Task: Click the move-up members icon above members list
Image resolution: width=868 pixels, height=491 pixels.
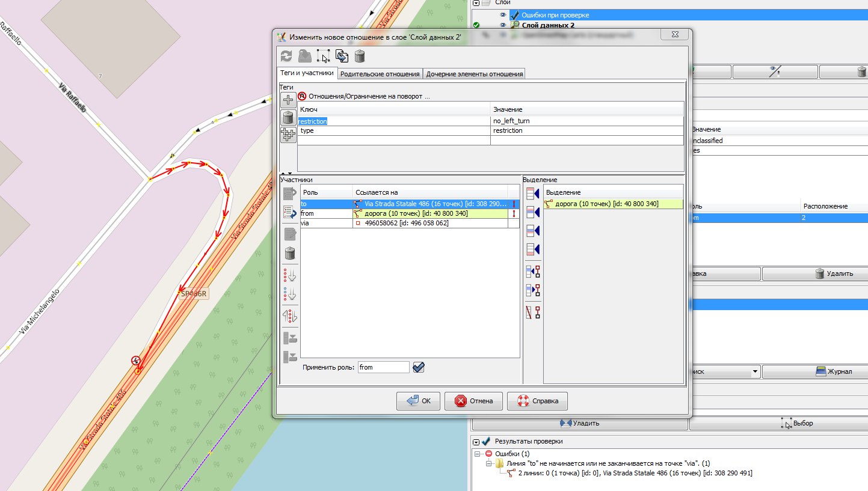Action: click(x=290, y=194)
